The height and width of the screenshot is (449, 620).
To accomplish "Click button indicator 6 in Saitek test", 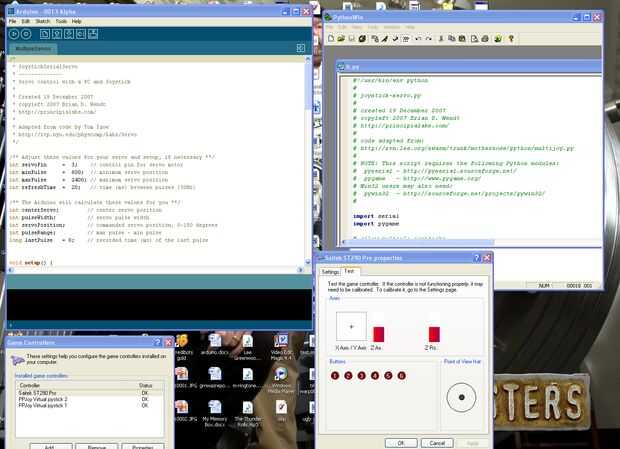I will tap(401, 375).
